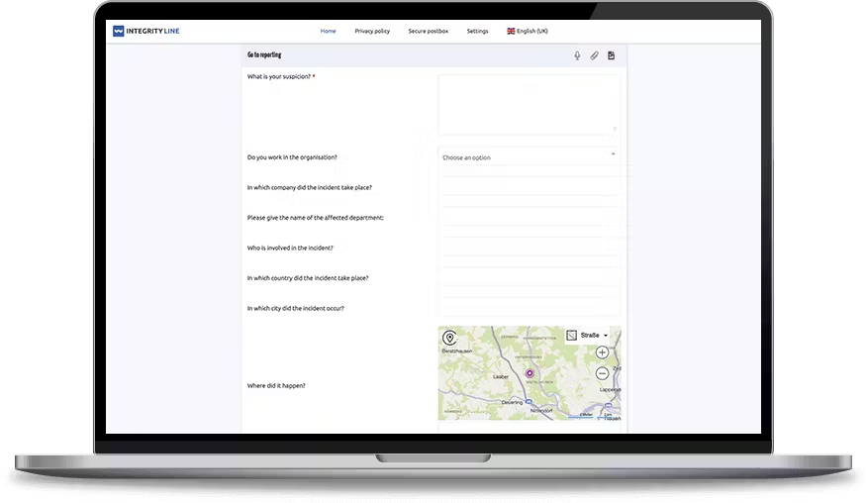Click the country of incident input field

click(530, 278)
